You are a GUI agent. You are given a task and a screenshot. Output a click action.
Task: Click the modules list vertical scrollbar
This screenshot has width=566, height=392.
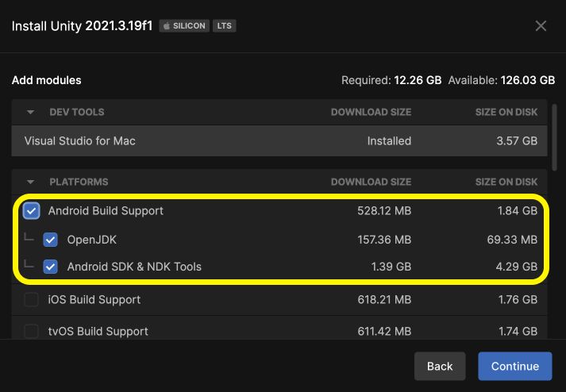click(x=554, y=137)
